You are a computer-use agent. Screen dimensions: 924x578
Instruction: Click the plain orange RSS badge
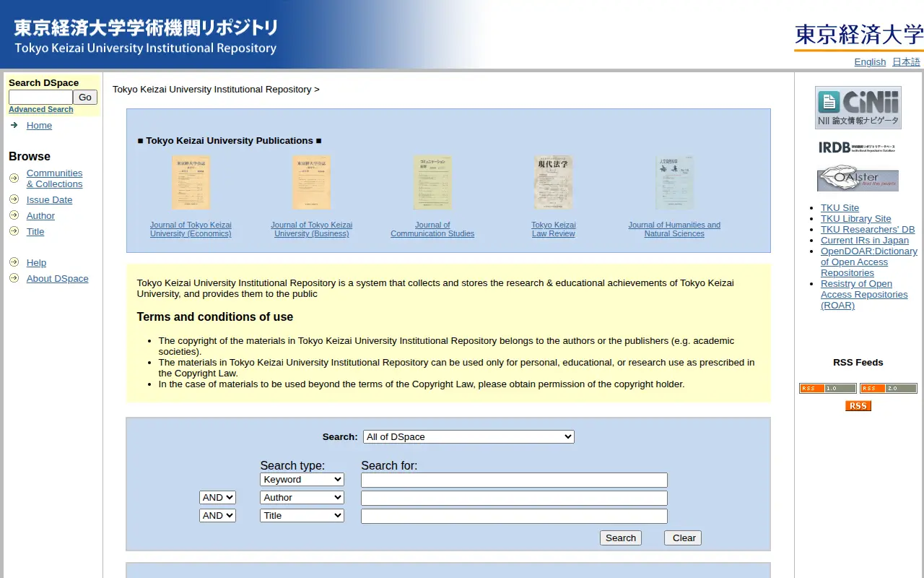[858, 406]
